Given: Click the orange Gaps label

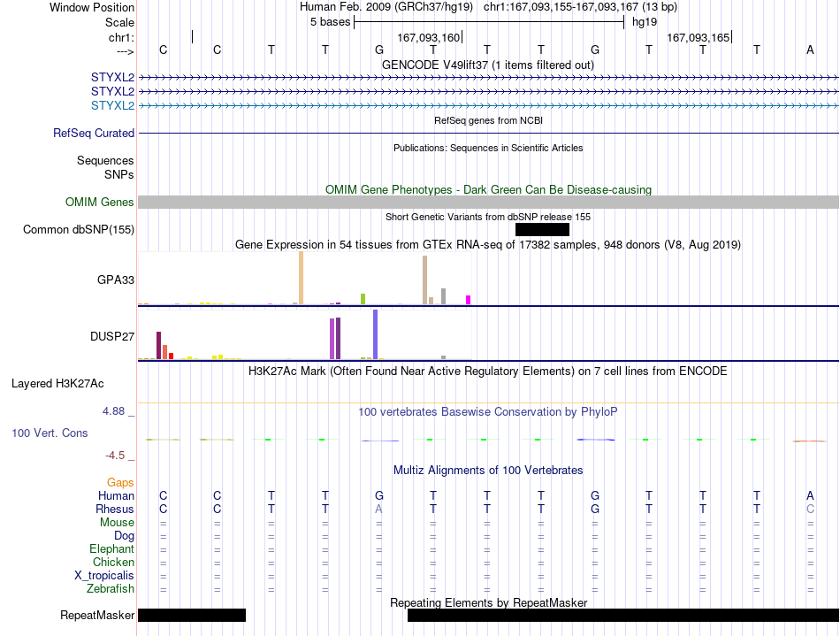Looking at the screenshot, I should coord(120,483).
